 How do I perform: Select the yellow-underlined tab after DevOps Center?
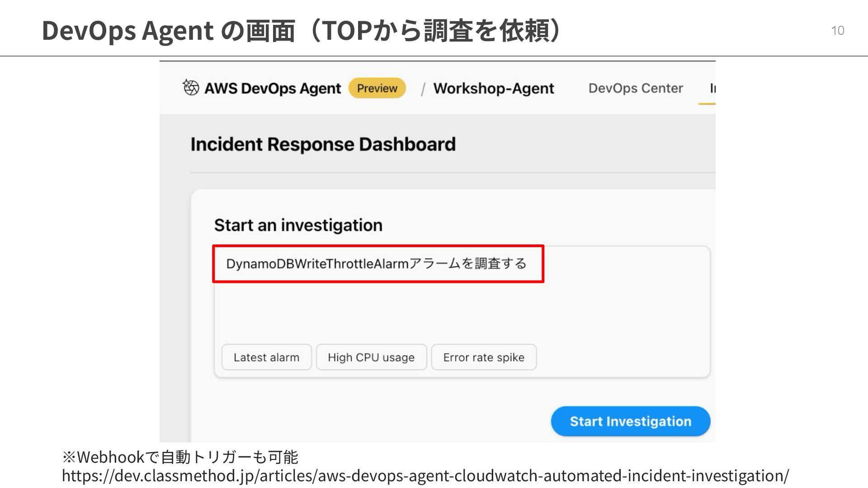coord(711,89)
